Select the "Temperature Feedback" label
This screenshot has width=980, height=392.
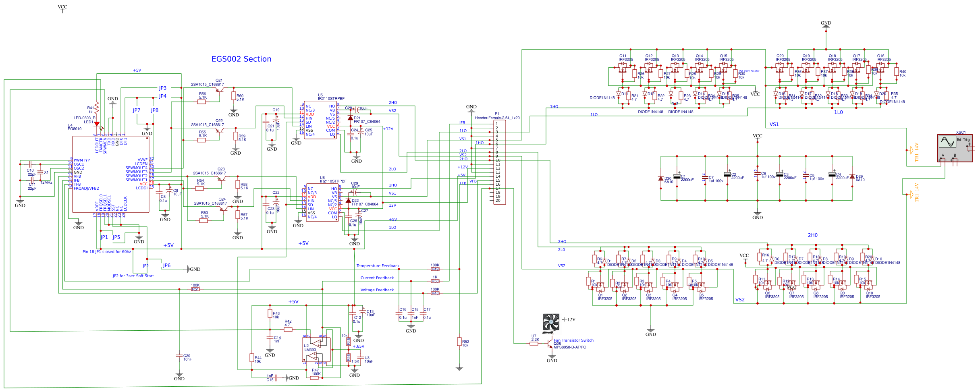378,266
